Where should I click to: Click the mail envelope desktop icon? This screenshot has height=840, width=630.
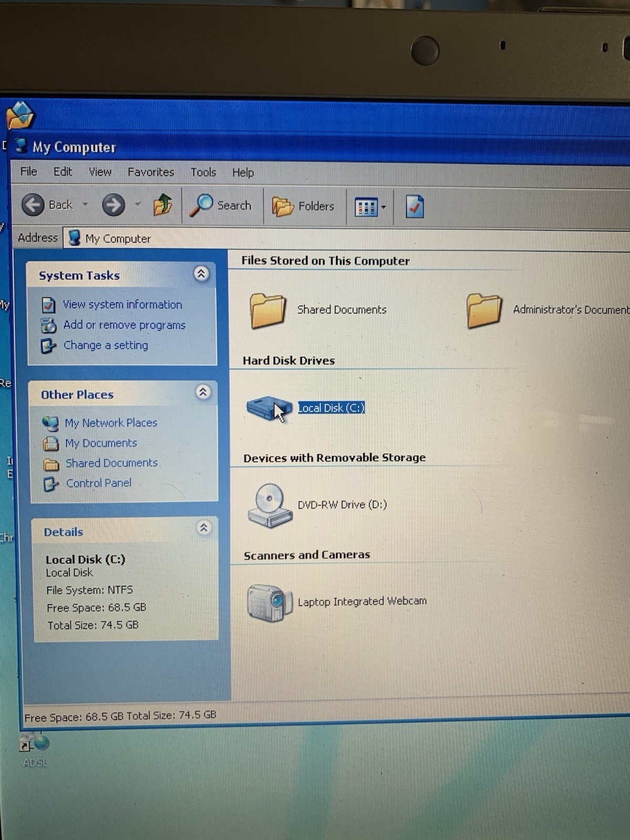tap(20, 115)
